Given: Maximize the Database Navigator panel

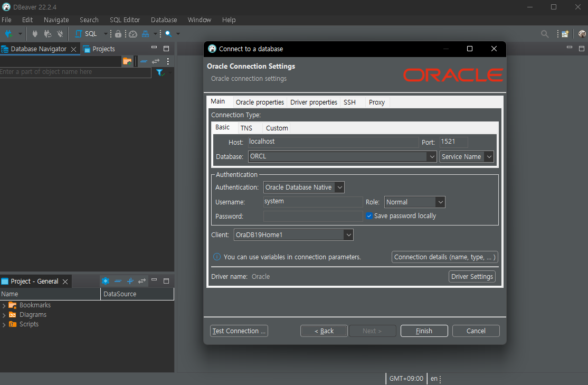Looking at the screenshot, I should coord(166,49).
